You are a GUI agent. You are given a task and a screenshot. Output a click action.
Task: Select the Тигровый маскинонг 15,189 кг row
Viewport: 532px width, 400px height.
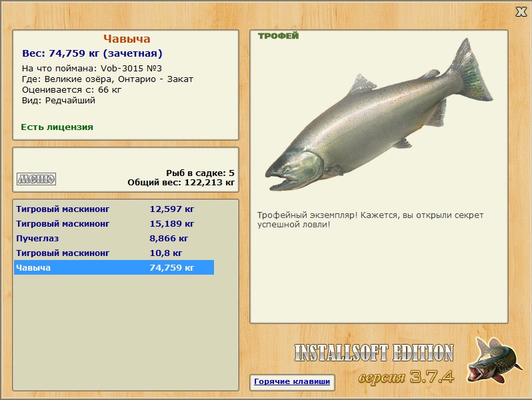tap(114, 223)
